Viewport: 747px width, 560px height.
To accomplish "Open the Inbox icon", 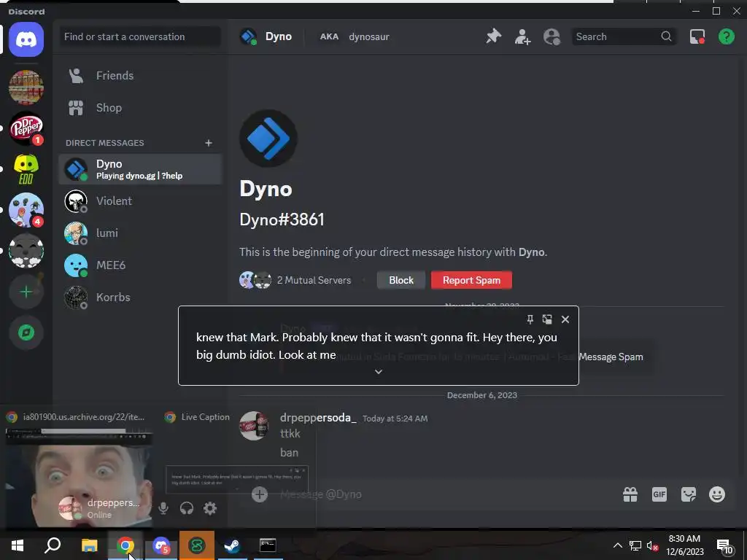I will tap(697, 36).
